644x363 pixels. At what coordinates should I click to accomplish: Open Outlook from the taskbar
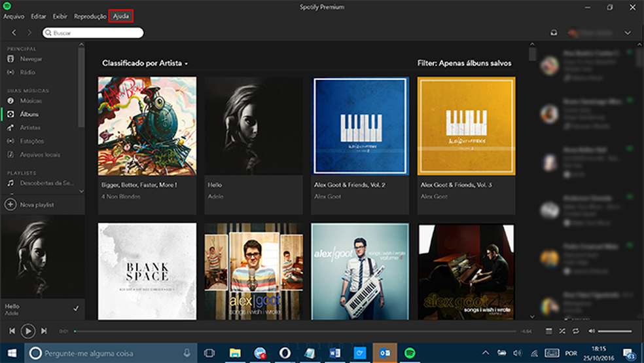click(x=385, y=353)
